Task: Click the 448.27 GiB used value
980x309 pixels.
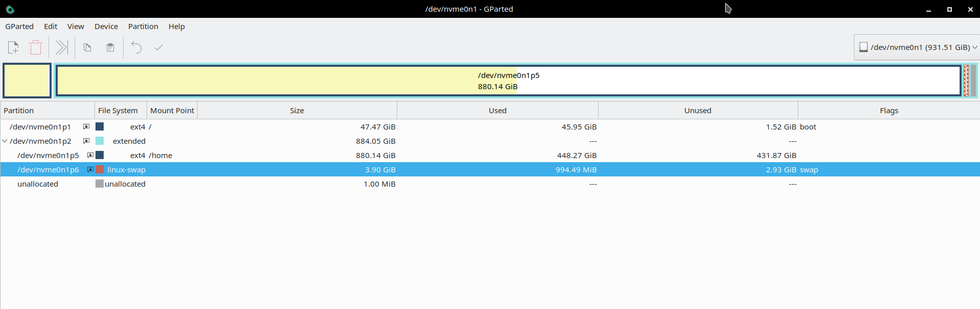Action: click(x=577, y=155)
